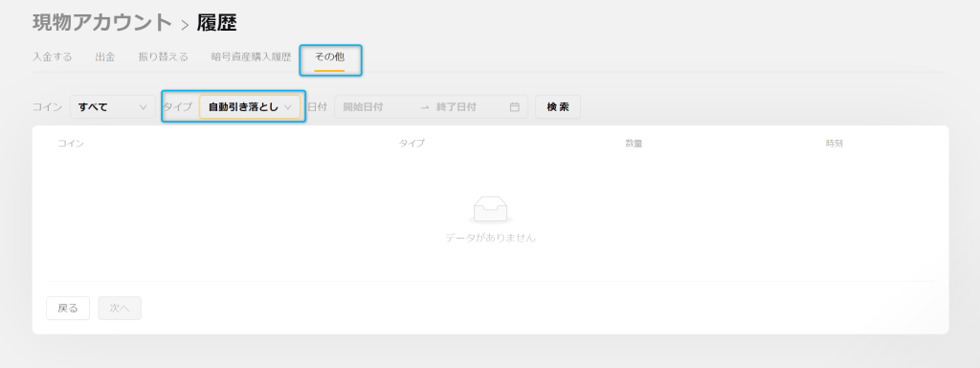Click the 戻る pagination button
The width and height of the screenshot is (980, 368).
click(68, 308)
